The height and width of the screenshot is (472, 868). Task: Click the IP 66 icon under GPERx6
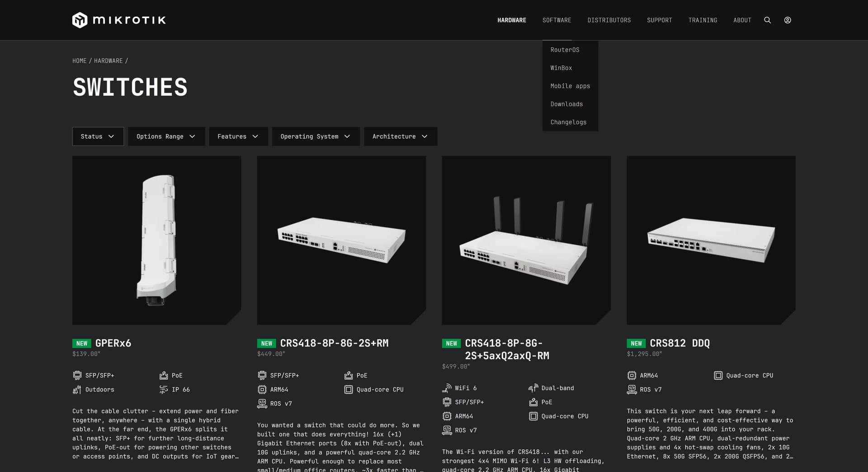coord(164,389)
